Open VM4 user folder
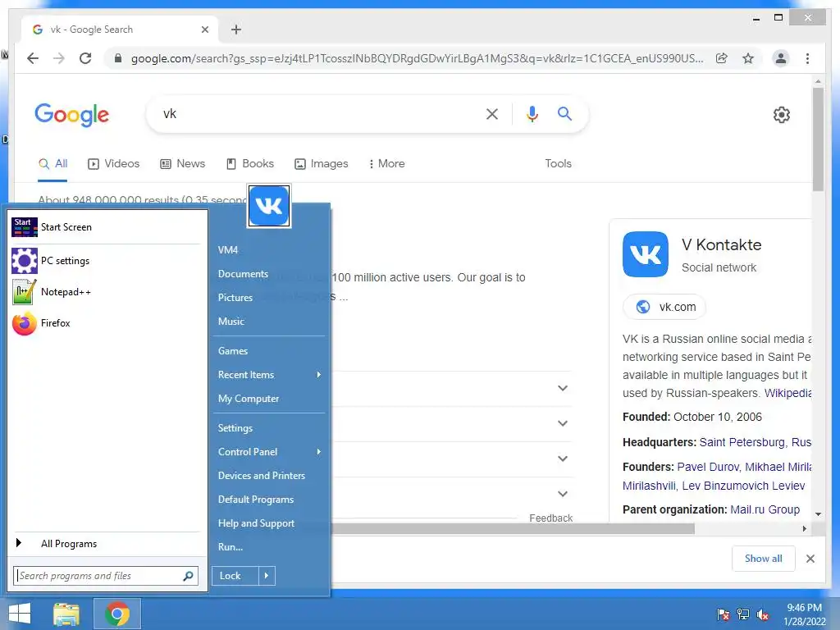This screenshot has height=630, width=840. point(269,250)
